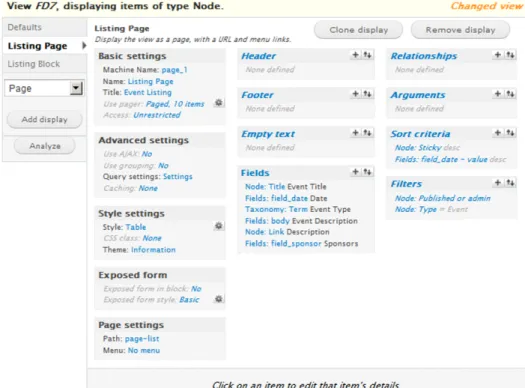Add a new Sort criterion
The height and width of the screenshot is (388, 525).
point(498,133)
